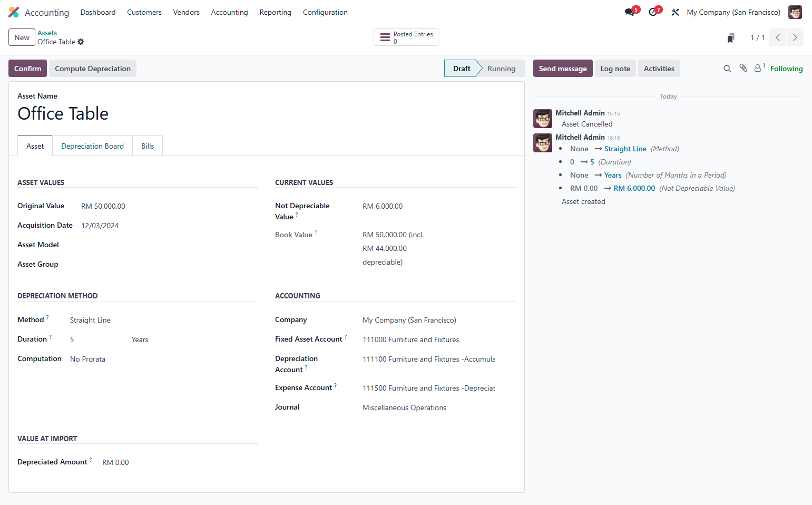This screenshot has width=812, height=505.
Task: Select the Draft status stage
Action: pos(462,69)
